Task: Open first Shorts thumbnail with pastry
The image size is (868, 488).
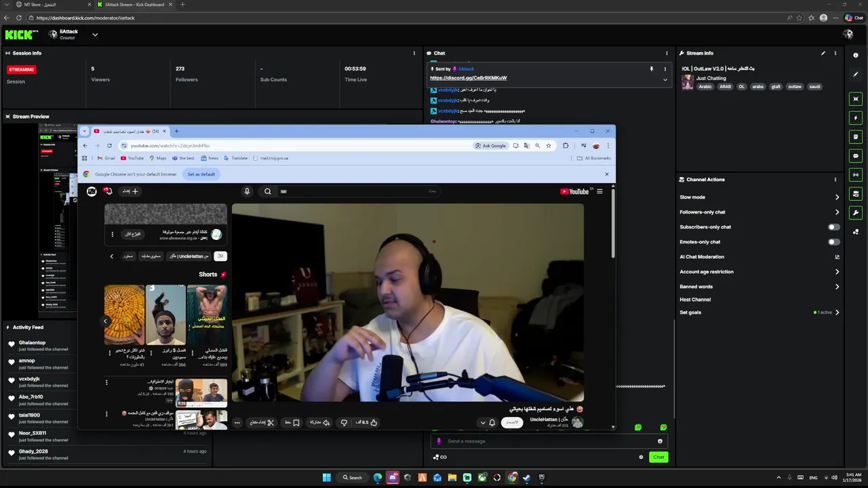Action: [x=125, y=314]
